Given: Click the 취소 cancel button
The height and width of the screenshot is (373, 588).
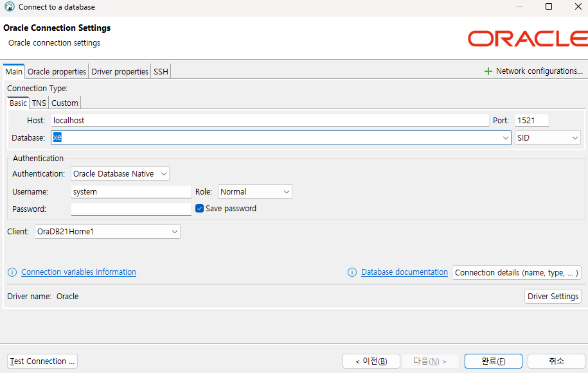Looking at the screenshot, I should click(x=556, y=361).
